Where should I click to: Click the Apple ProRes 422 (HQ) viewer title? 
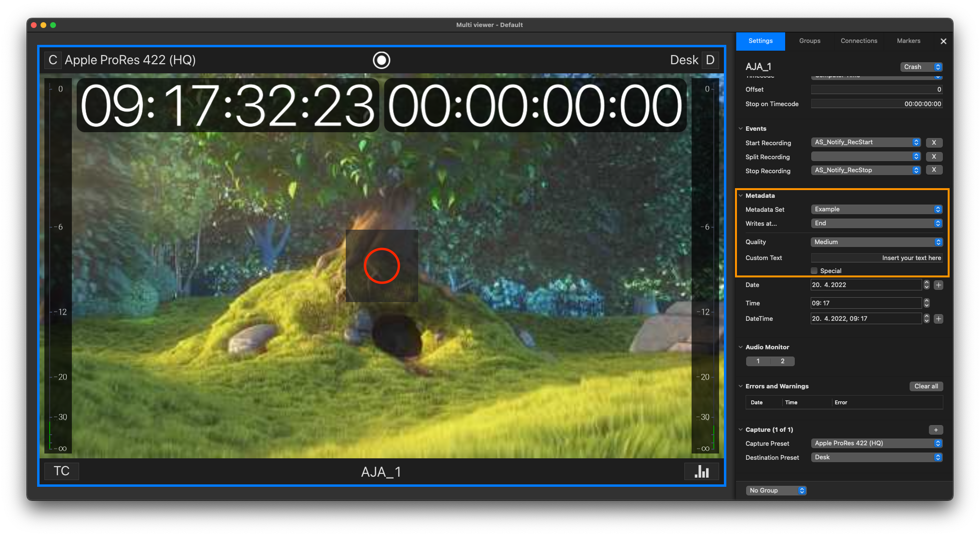tap(130, 60)
